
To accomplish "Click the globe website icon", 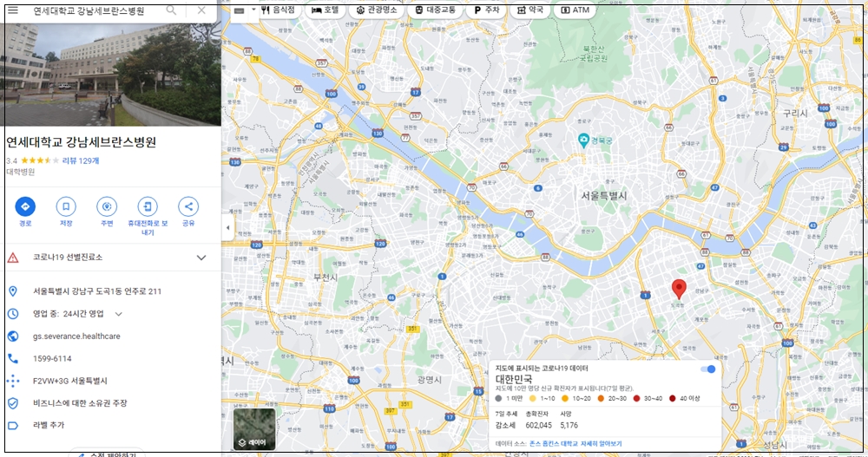I will tap(13, 336).
